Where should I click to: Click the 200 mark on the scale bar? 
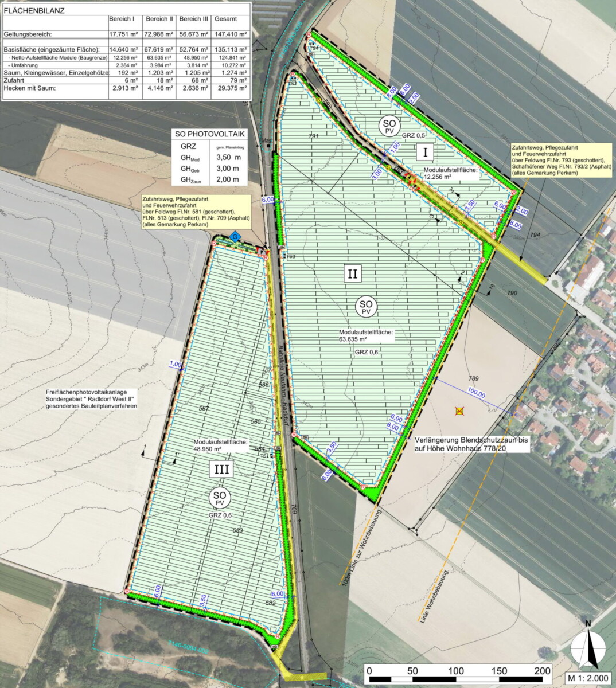[543, 671]
